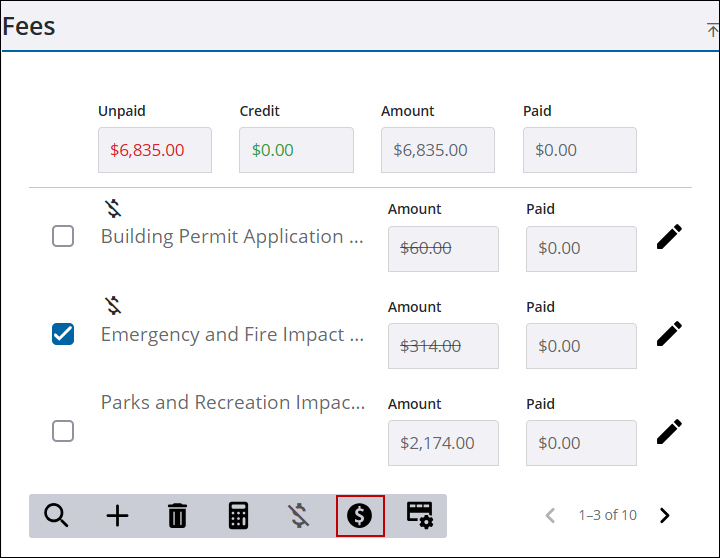
Task: Uncheck the Emergency and Fire Impact checkbox
Action: click(x=63, y=334)
